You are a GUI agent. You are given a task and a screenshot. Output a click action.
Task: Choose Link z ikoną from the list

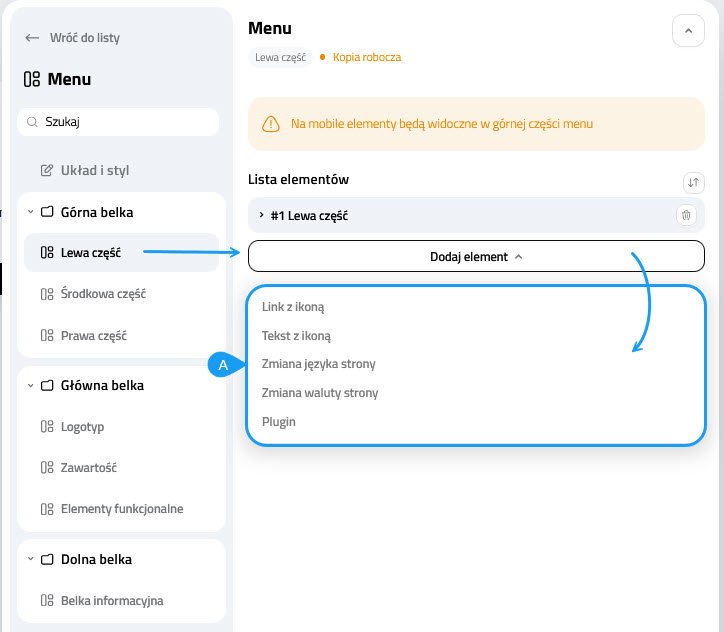[293, 307]
